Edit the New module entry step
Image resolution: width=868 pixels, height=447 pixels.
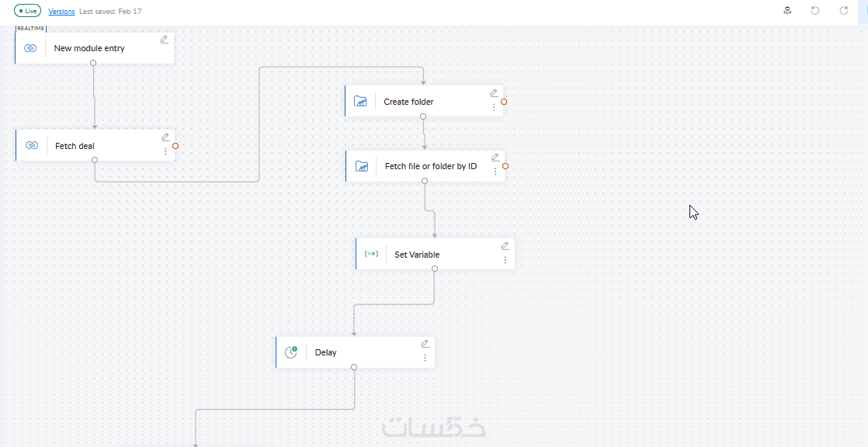tap(164, 39)
